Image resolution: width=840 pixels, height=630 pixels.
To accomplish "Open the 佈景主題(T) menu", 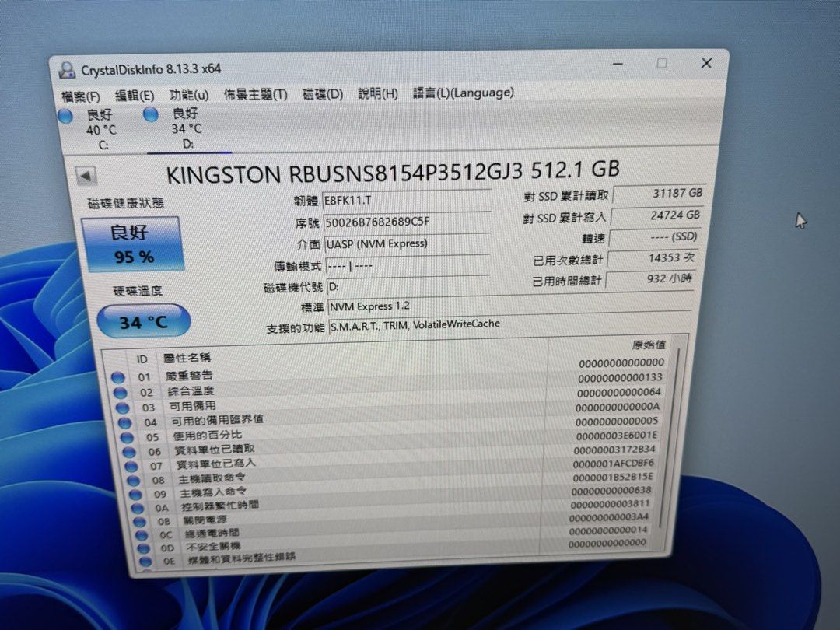I will [x=256, y=95].
